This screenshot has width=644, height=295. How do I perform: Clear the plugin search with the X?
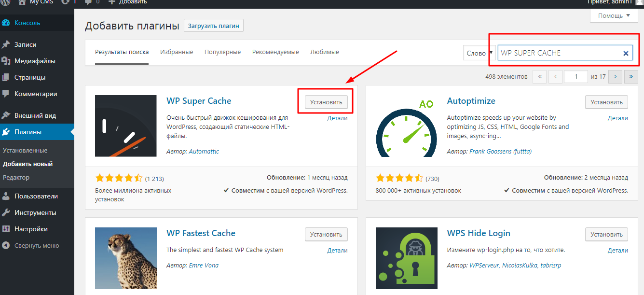coord(626,53)
